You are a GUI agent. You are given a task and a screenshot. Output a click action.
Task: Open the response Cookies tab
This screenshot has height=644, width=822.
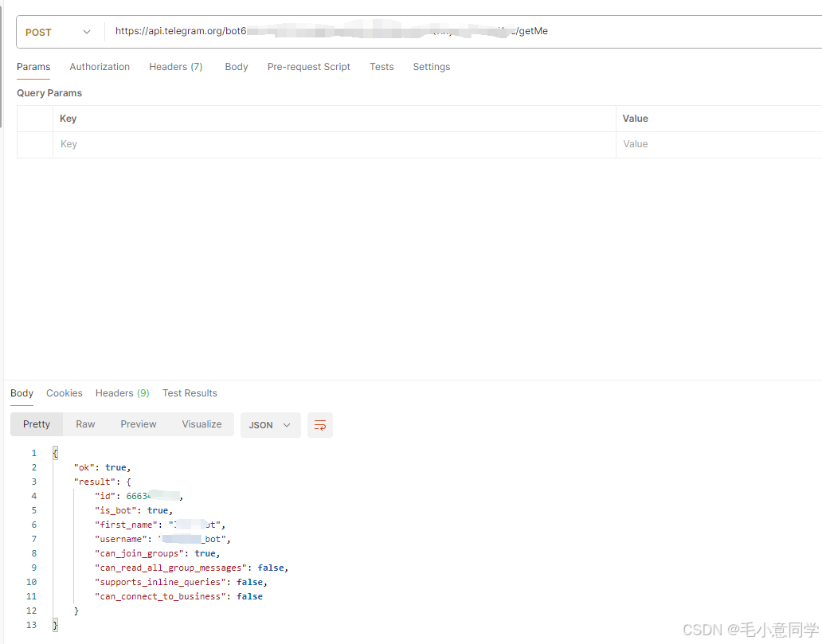point(65,393)
